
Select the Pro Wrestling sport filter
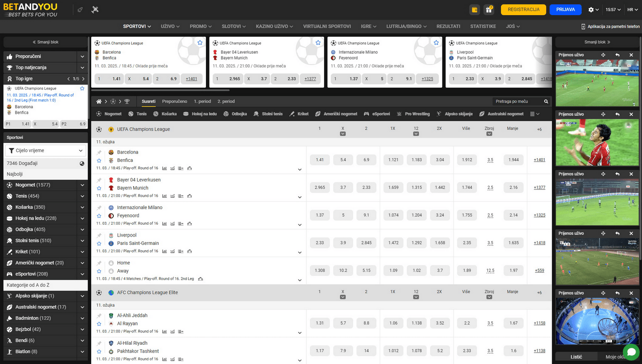[x=414, y=114]
